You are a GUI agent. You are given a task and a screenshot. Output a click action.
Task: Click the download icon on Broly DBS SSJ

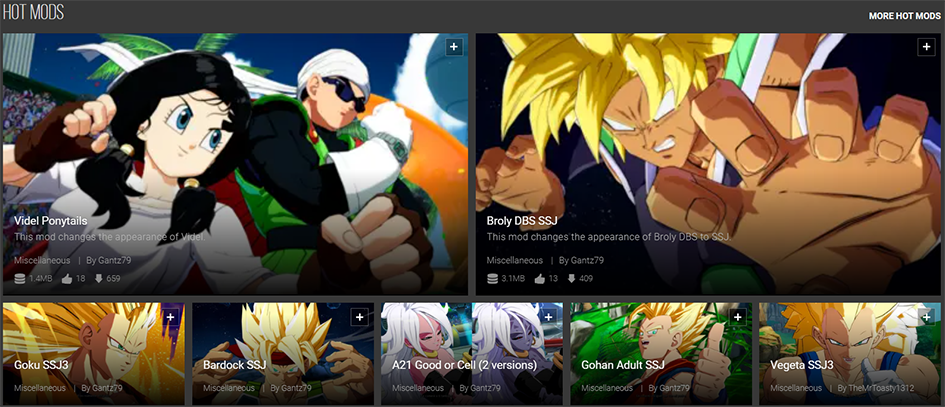click(x=571, y=279)
